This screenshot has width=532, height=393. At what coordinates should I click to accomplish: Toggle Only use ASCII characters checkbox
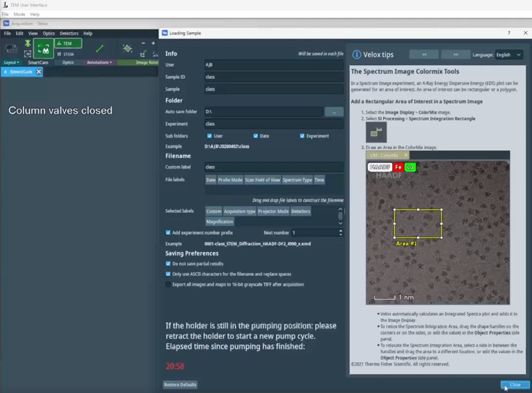pyautogui.click(x=168, y=274)
